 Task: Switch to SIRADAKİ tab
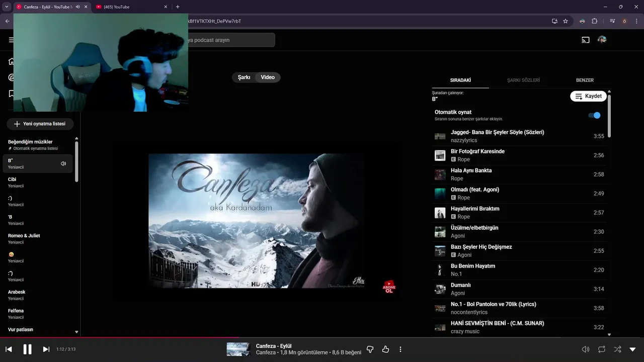click(x=460, y=80)
